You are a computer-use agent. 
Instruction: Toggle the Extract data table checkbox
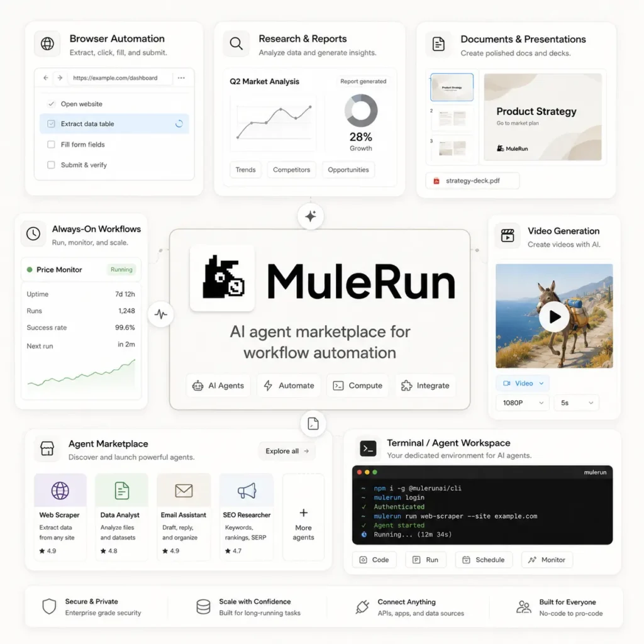(51, 124)
